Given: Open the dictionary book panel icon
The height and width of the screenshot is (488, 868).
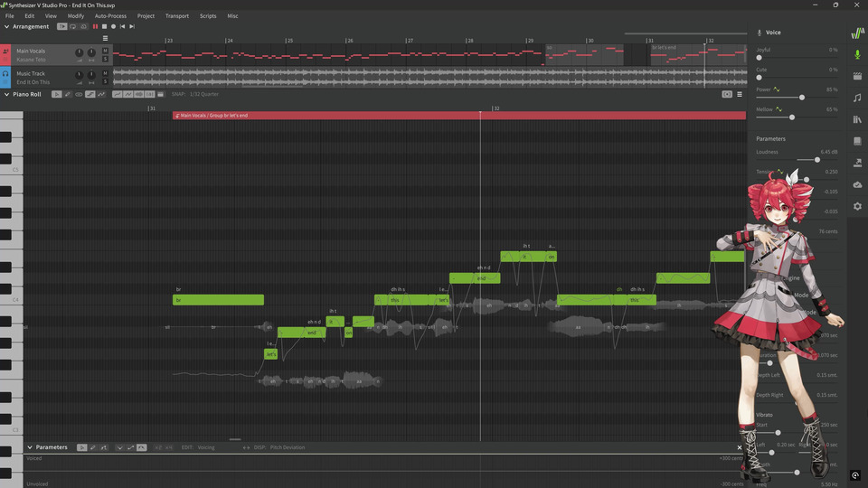Looking at the screenshot, I should (857, 141).
